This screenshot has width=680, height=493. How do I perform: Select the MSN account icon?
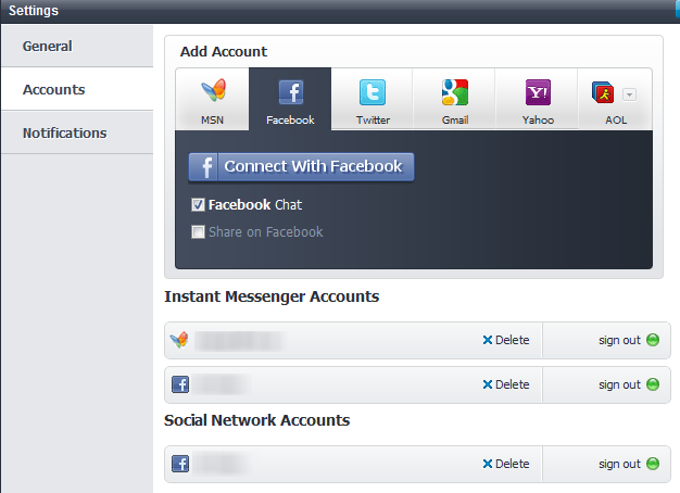(x=213, y=90)
